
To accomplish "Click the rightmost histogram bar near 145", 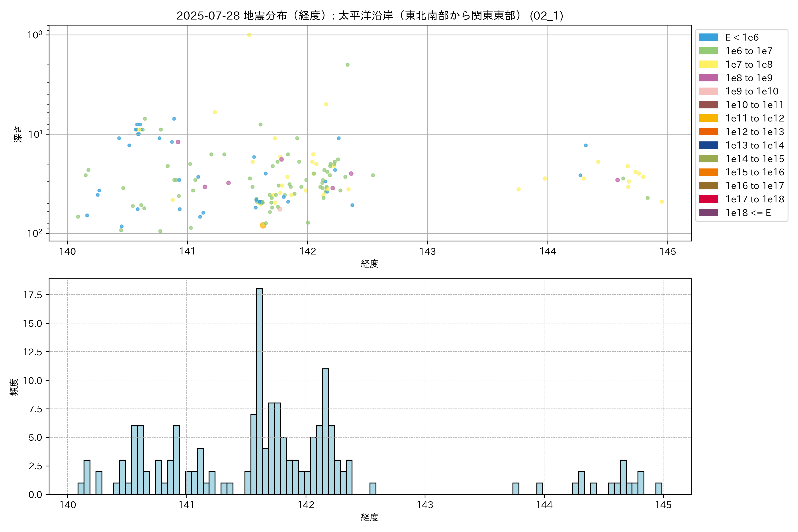I will coord(659,489).
